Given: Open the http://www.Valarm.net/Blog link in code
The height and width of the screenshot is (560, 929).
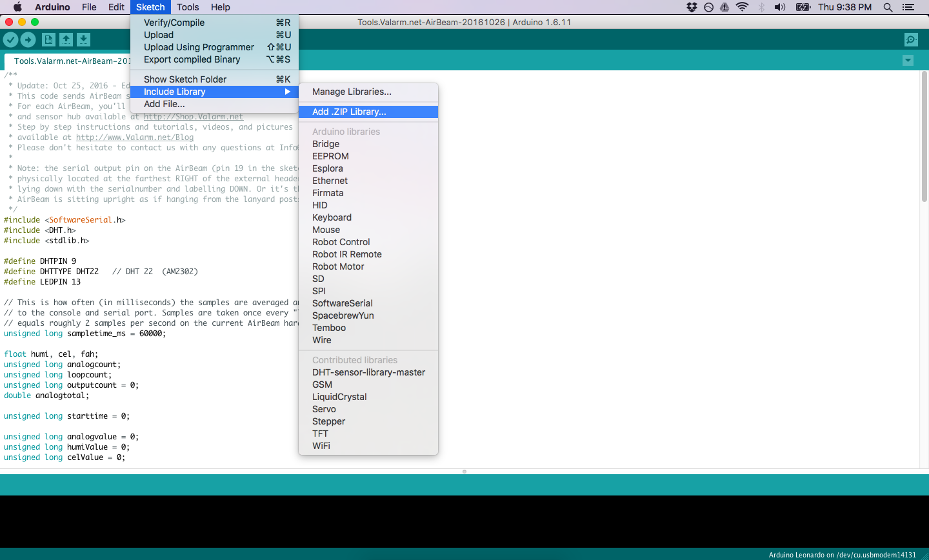Looking at the screenshot, I should [135, 137].
